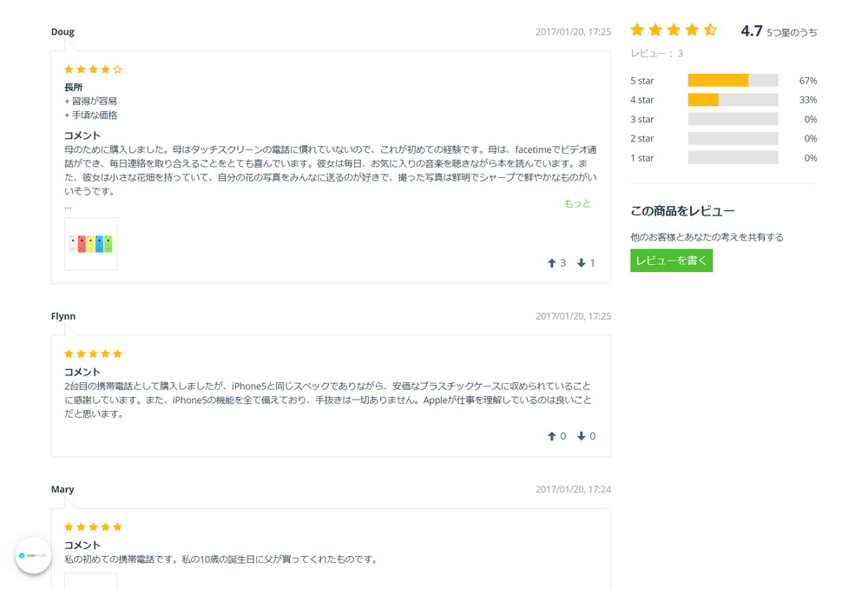Filter reviews by 3 star bar
The image size is (868, 589).
click(x=733, y=119)
